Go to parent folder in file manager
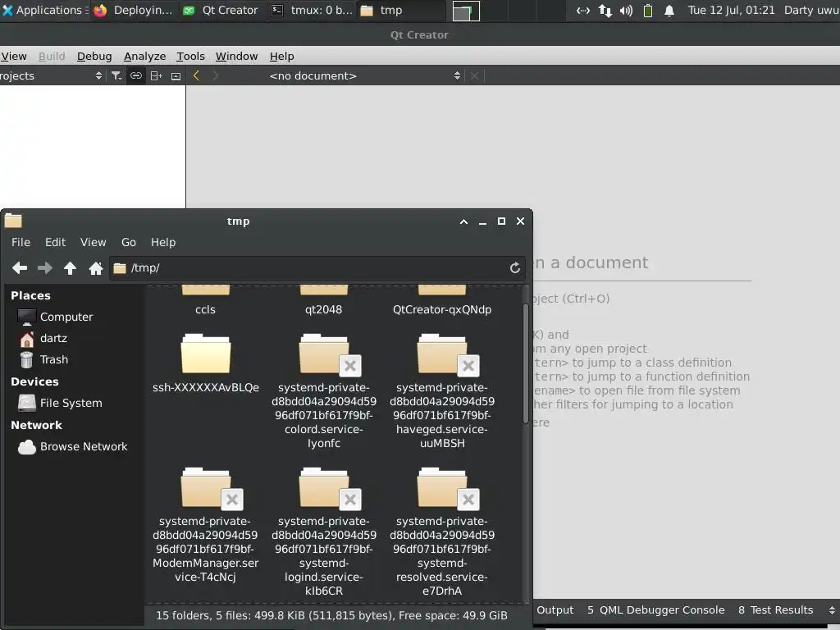This screenshot has width=840, height=630. click(x=71, y=268)
